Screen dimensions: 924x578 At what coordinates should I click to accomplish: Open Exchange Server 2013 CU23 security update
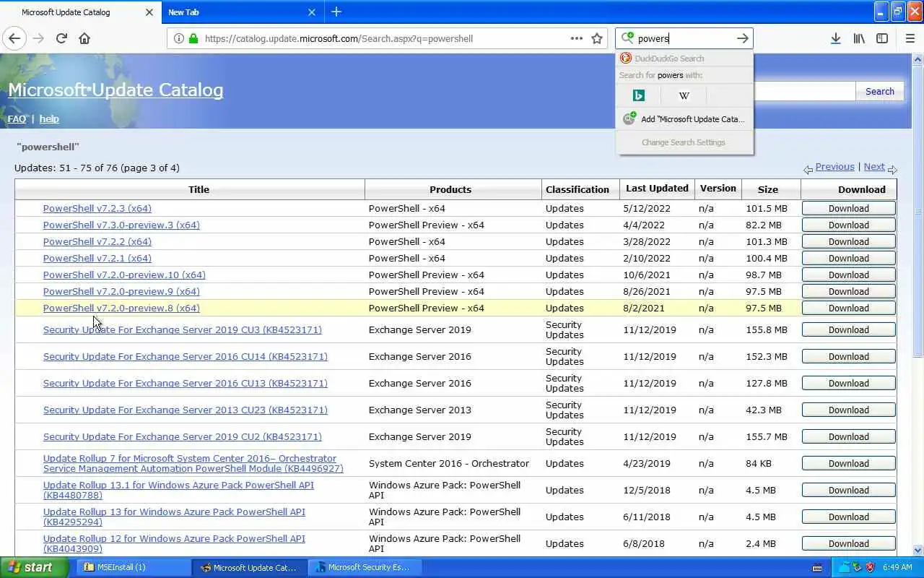pyautogui.click(x=186, y=410)
